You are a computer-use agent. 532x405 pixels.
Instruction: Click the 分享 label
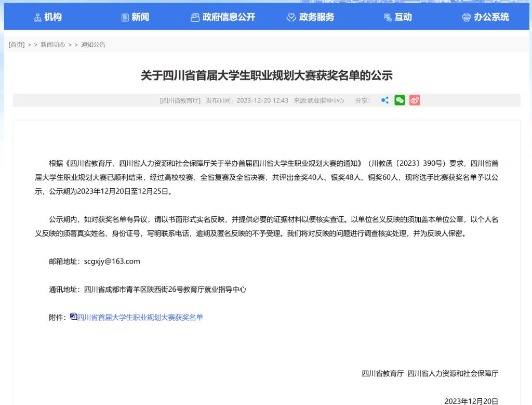coord(362,100)
